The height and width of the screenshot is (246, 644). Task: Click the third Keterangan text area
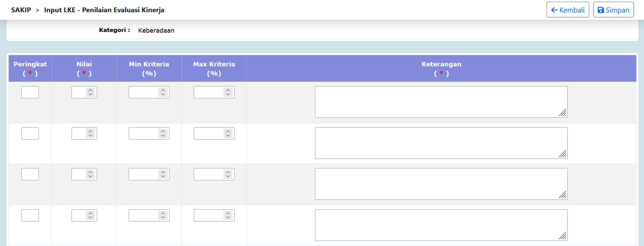[x=439, y=184]
